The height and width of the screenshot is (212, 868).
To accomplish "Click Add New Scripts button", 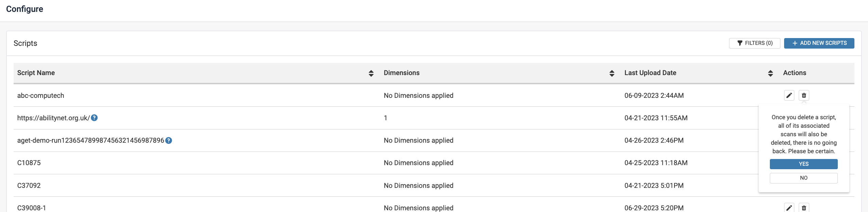I will point(819,43).
